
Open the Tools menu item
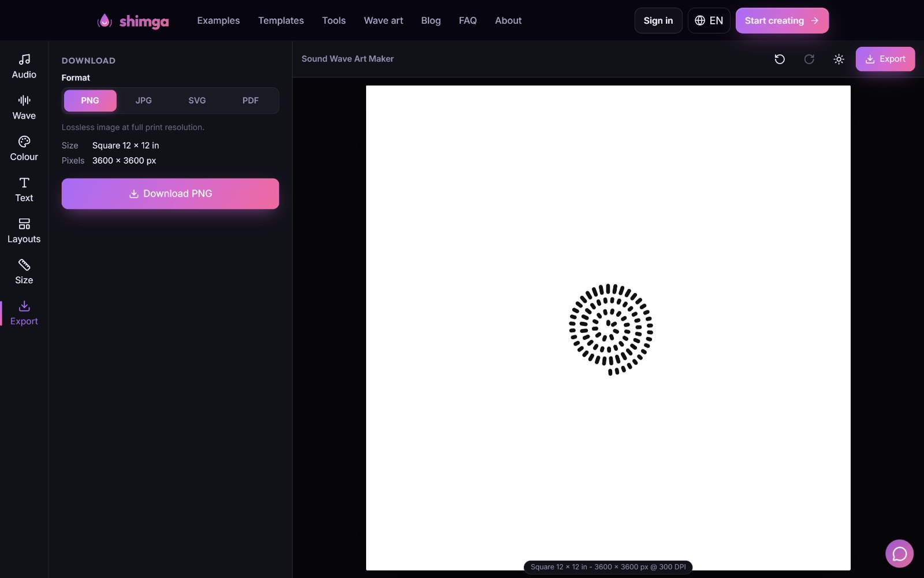coord(334,21)
